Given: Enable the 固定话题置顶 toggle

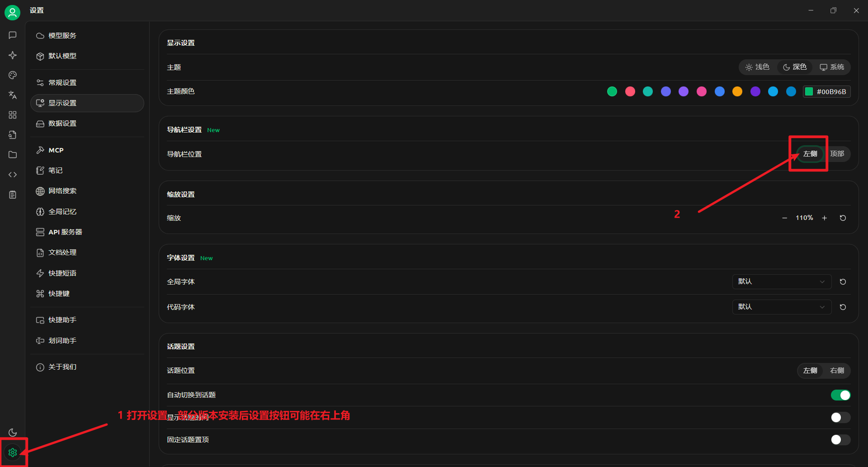Looking at the screenshot, I should coord(840,440).
